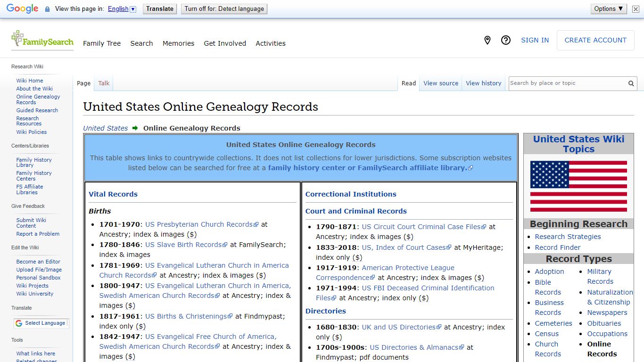Click CREATE ACCOUNT button

(595, 41)
